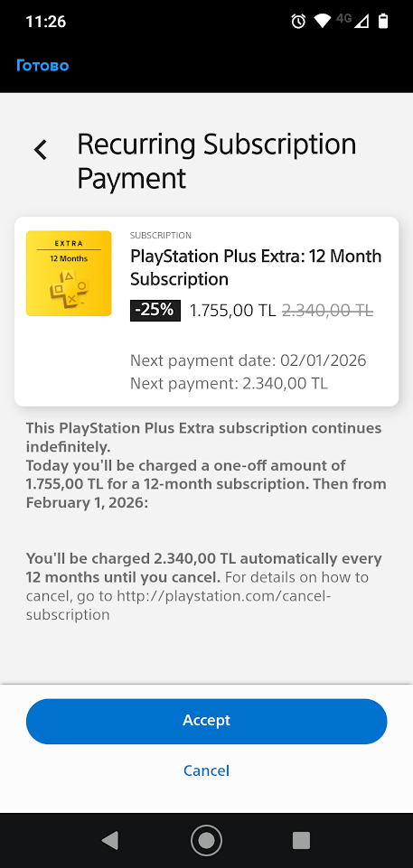The image size is (413, 868).
Task: Tap the -25% discount badge
Action: tap(155, 311)
